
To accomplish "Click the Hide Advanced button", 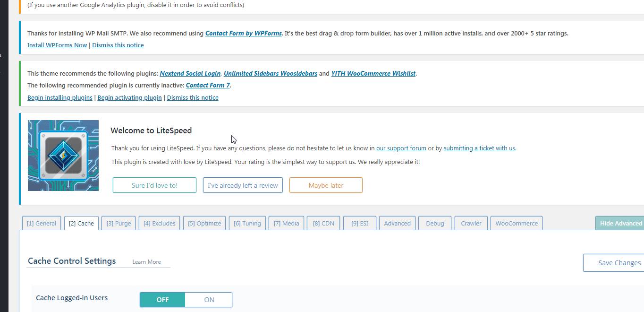I will 619,223.
